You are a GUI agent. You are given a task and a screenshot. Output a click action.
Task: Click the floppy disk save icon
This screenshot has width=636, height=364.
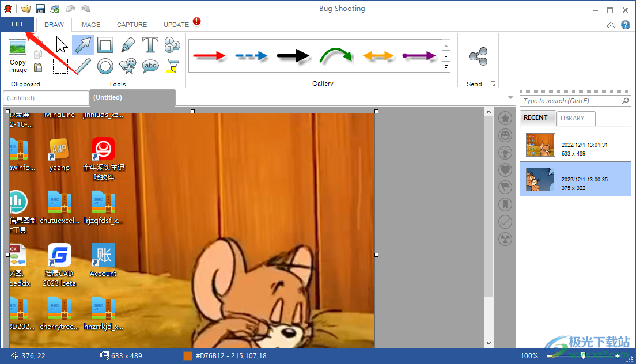[40, 9]
